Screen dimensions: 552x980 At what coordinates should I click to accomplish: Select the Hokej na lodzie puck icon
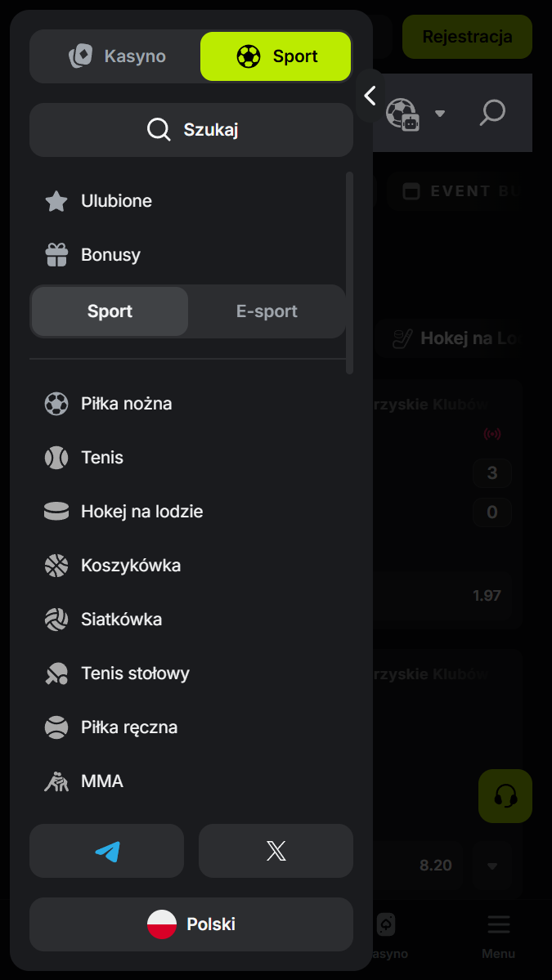pyautogui.click(x=56, y=512)
